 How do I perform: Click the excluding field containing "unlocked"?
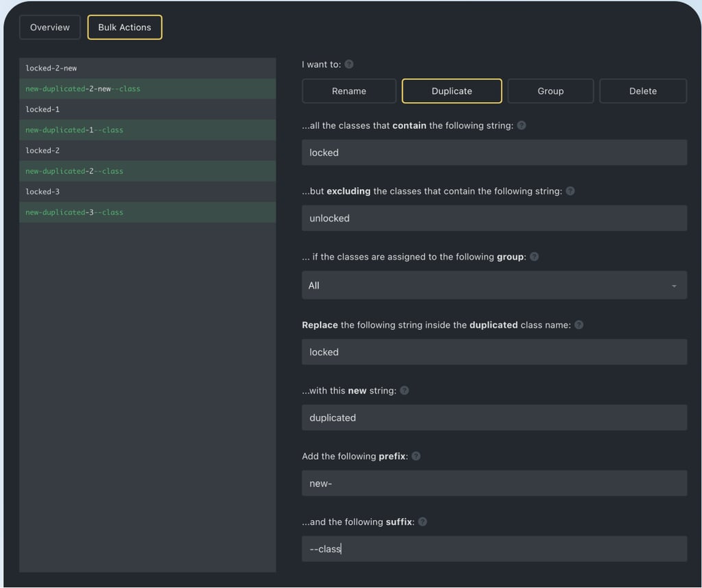pos(494,219)
